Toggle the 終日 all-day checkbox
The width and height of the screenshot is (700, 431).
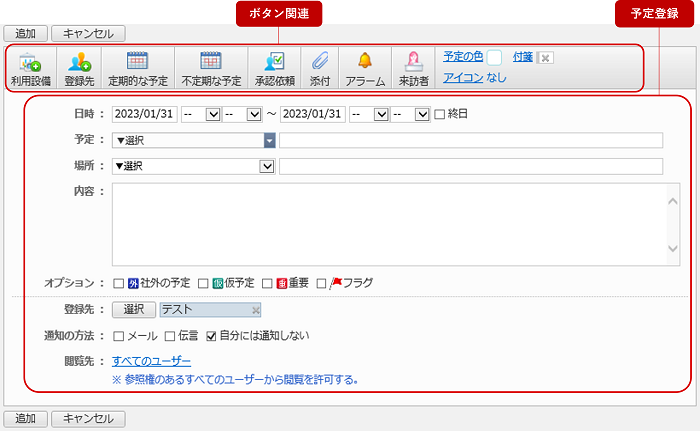[x=440, y=114]
